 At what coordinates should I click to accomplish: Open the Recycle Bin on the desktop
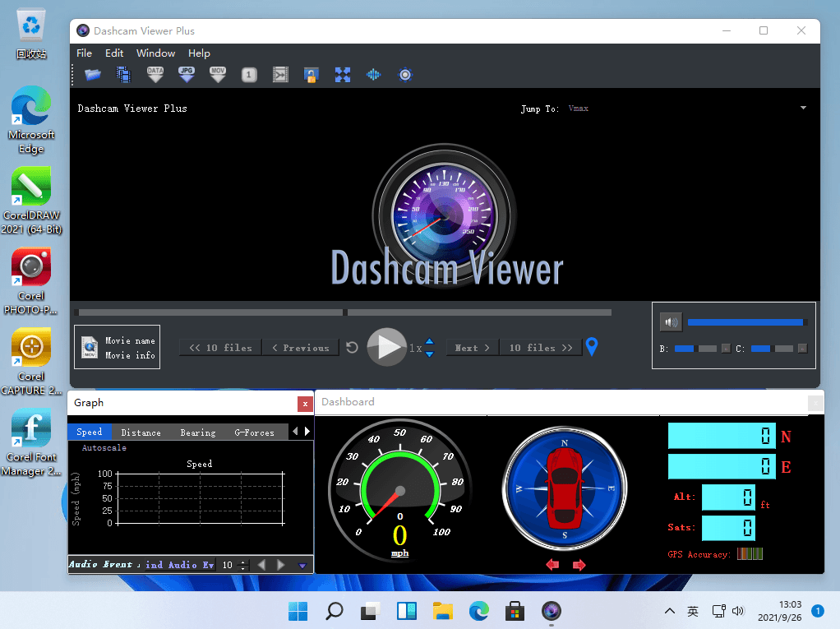[31, 33]
